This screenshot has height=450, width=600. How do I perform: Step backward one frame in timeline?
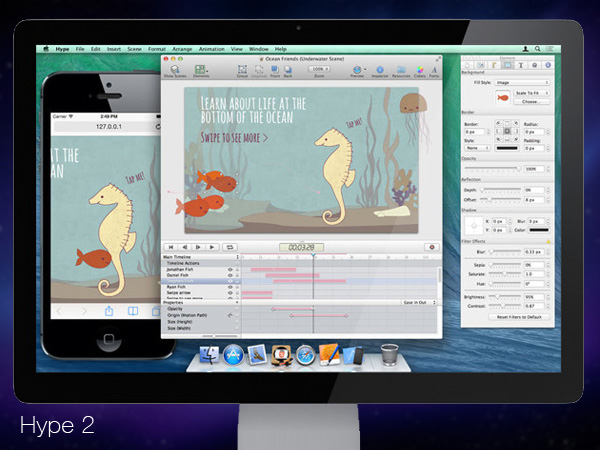tap(184, 247)
